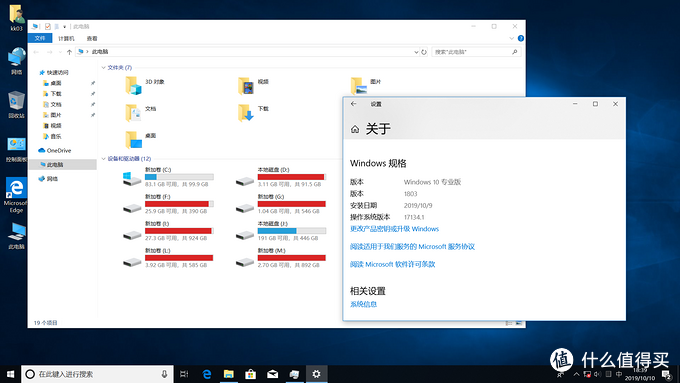This screenshot has width=680, height=383.
Task: Select the 本地磁盘 (J:) drive
Action: [x=281, y=231]
